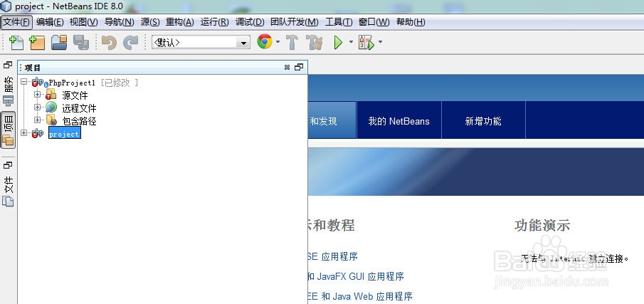
Task: Select the 包含路径 folder icon
Action: pyautogui.click(x=51, y=120)
